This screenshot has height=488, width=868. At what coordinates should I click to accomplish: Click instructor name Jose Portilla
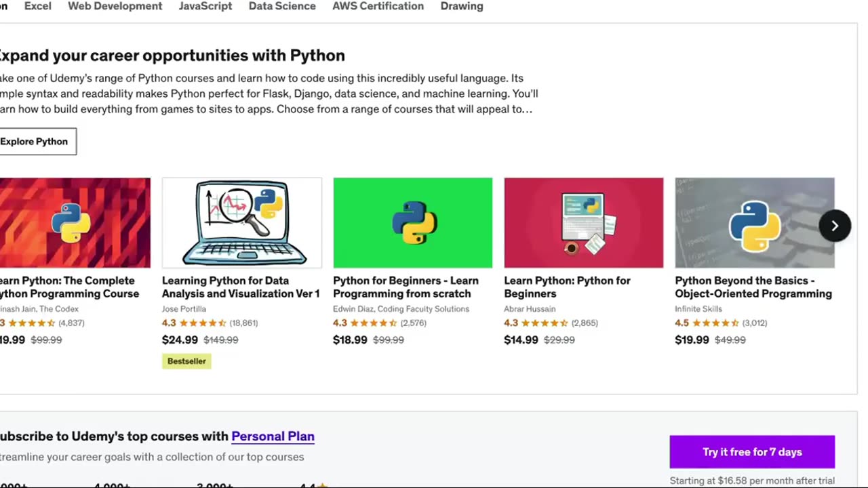(184, 309)
